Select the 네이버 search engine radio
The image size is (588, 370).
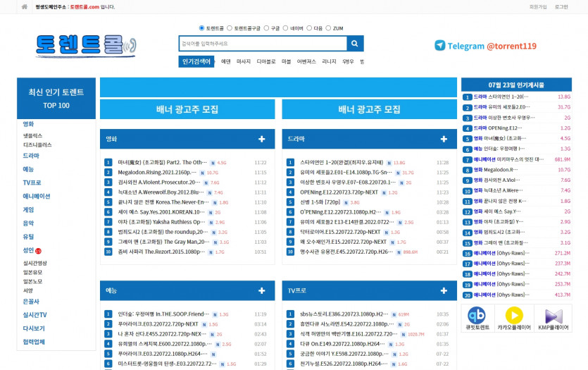[285, 28]
